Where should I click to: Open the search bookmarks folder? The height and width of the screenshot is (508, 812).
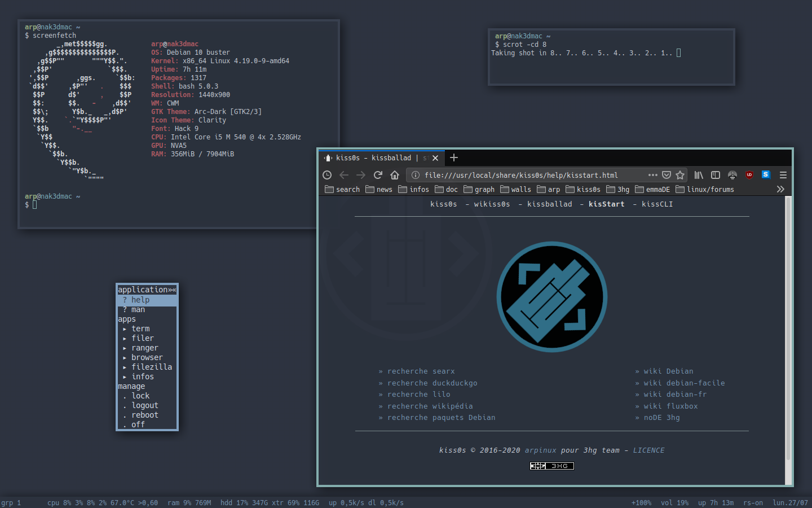coord(342,190)
